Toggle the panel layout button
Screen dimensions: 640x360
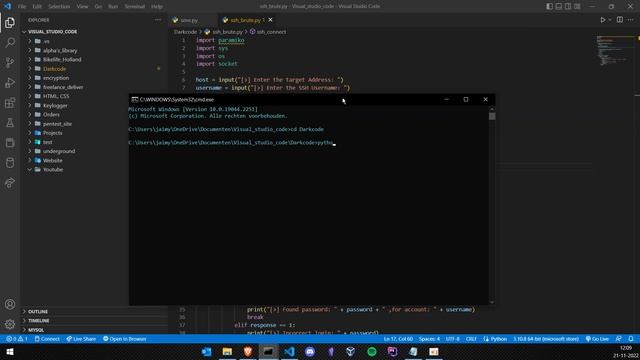(x=558, y=6)
